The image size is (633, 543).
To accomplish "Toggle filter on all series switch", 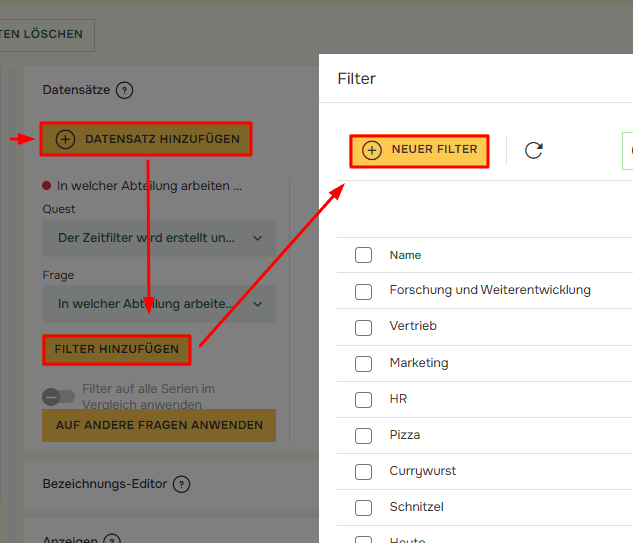I will [58, 396].
